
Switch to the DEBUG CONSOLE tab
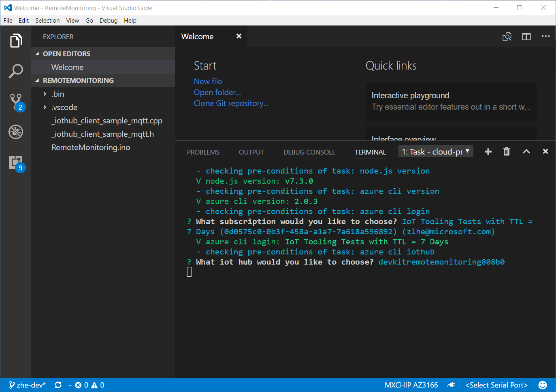[309, 152]
